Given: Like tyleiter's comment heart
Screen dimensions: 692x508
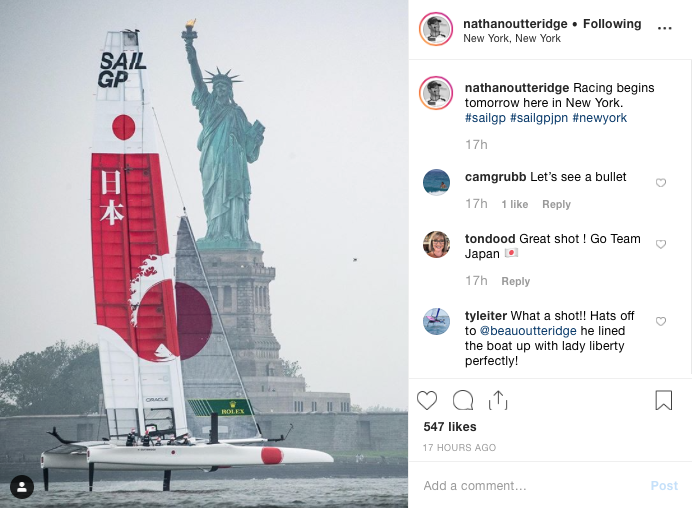Looking at the screenshot, I should [661, 321].
